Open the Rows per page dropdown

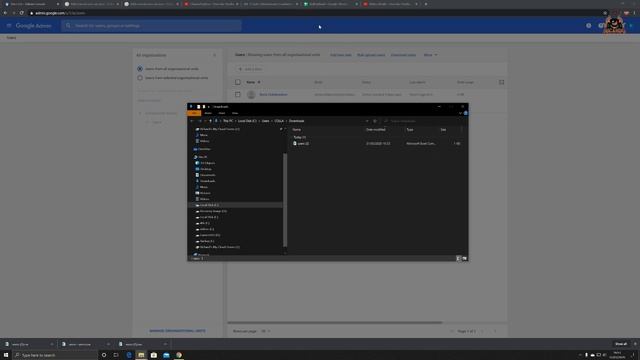[265, 331]
